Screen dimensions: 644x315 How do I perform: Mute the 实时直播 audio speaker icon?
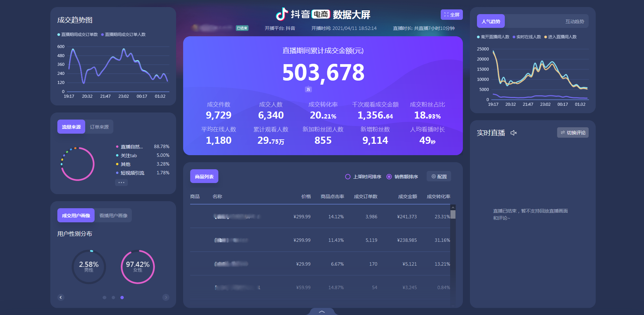514,133
